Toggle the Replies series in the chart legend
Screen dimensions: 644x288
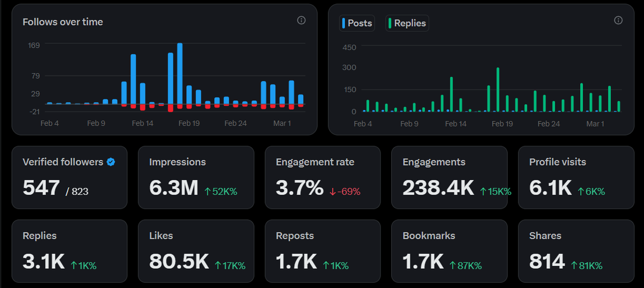coord(407,23)
